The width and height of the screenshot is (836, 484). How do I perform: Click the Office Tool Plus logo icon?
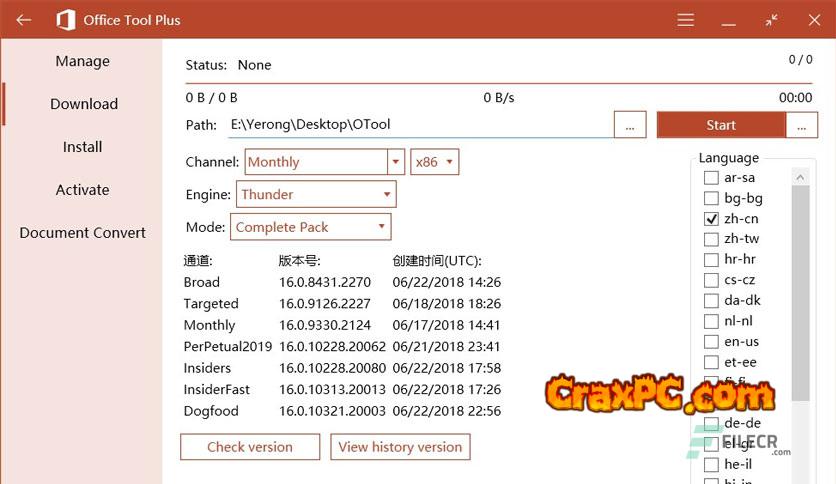click(x=66, y=20)
